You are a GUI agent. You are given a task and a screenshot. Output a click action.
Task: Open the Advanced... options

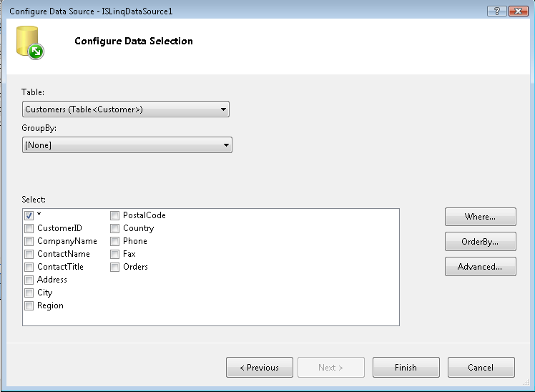(480, 267)
